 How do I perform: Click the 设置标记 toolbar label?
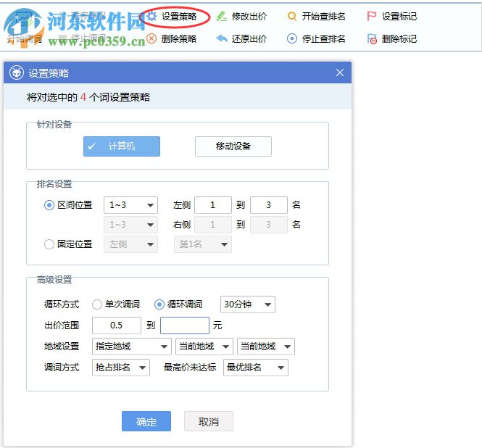(x=399, y=16)
